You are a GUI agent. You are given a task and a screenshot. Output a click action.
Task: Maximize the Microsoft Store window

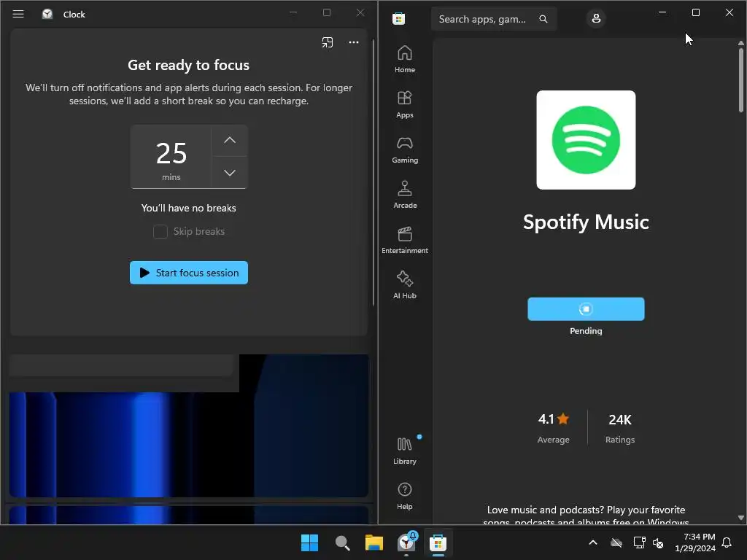click(x=695, y=12)
